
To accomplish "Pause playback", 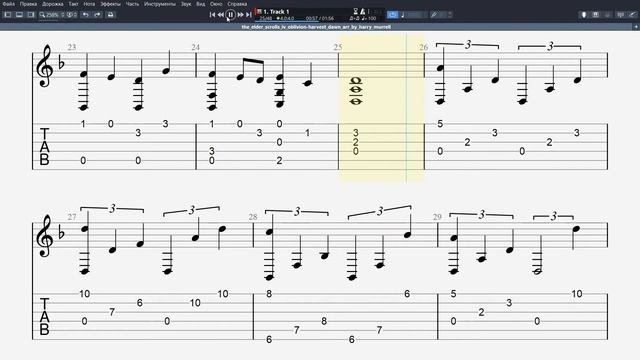I will click(x=231, y=15).
